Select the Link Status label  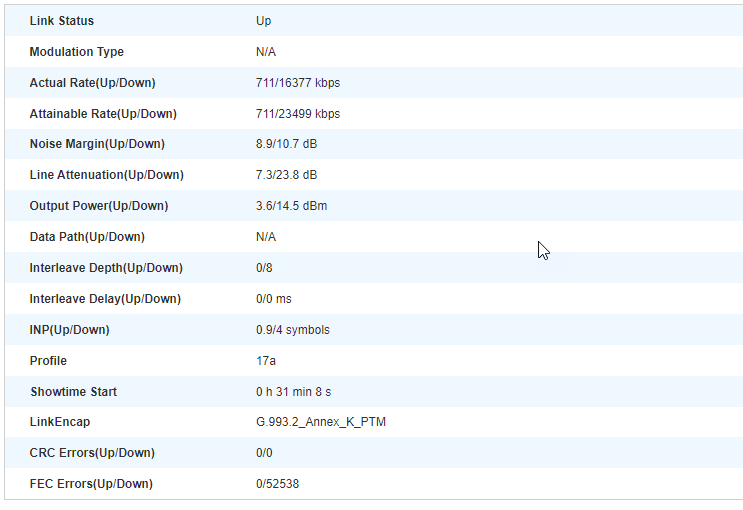[x=62, y=21]
